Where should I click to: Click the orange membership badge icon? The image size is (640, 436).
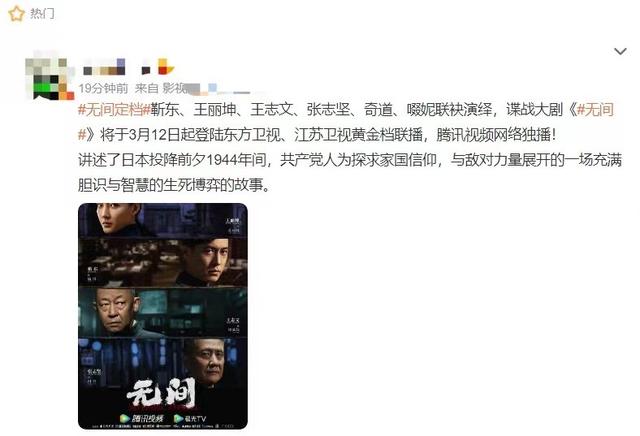tap(166, 67)
